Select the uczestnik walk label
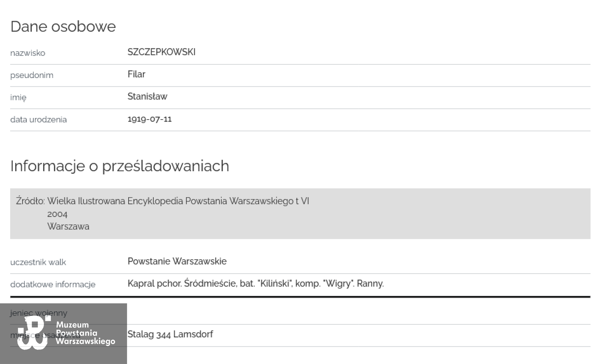This screenshot has height=364, width=595. click(x=38, y=262)
